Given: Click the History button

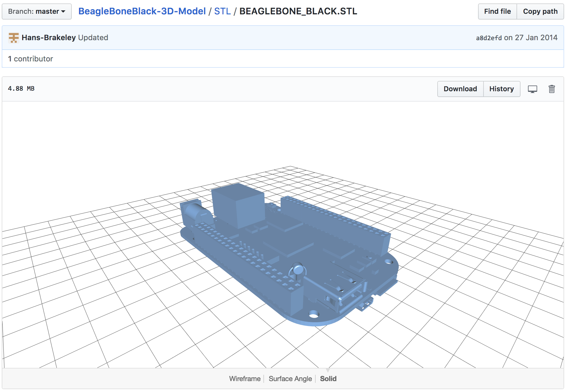Looking at the screenshot, I should tap(502, 89).
